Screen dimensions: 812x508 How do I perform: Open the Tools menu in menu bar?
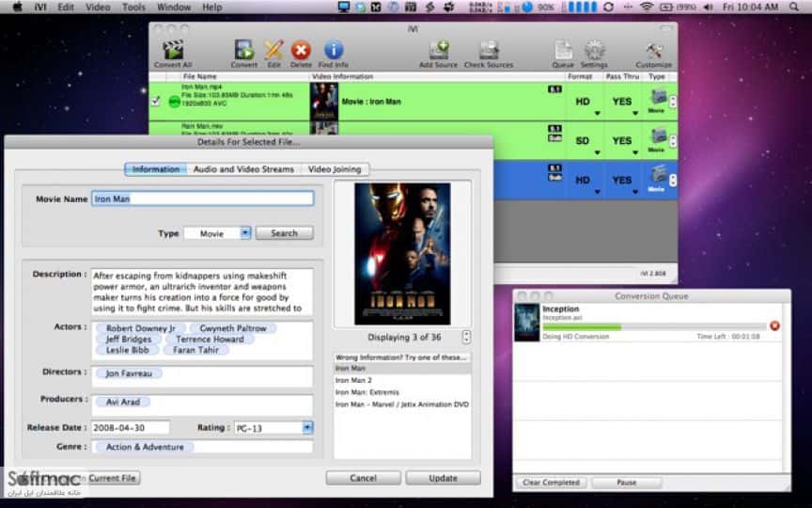133,8
